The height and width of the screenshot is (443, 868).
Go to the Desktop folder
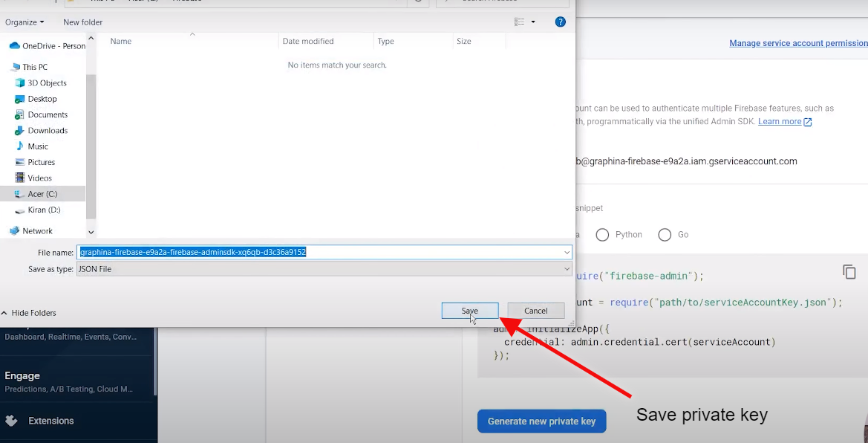tap(36, 99)
